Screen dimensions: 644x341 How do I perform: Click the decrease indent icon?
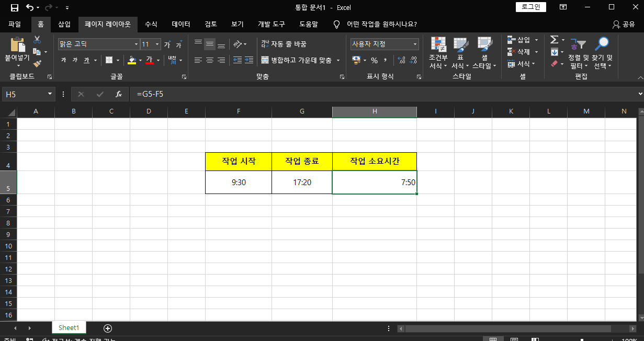238,60
